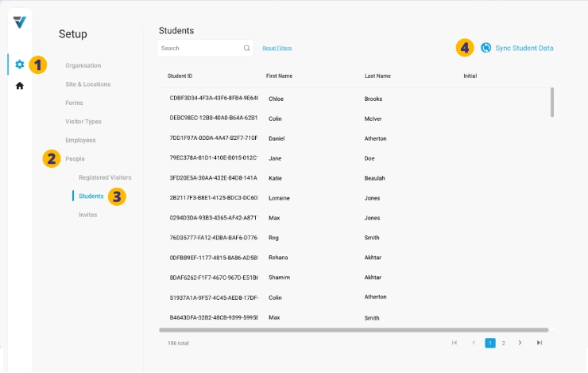Go to next page arrow
588x373 pixels.
[520, 343]
